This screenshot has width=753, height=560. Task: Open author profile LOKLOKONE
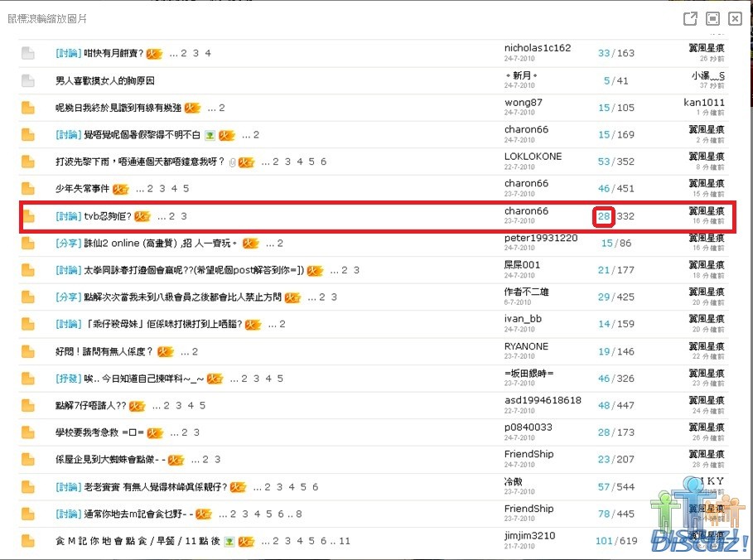click(533, 157)
